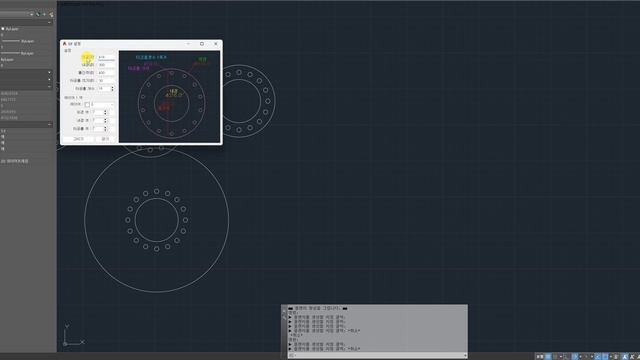Click the rightmost icon atop Properties panel
Image resolution: width=640 pixels, height=360 pixels.
(51, 14)
